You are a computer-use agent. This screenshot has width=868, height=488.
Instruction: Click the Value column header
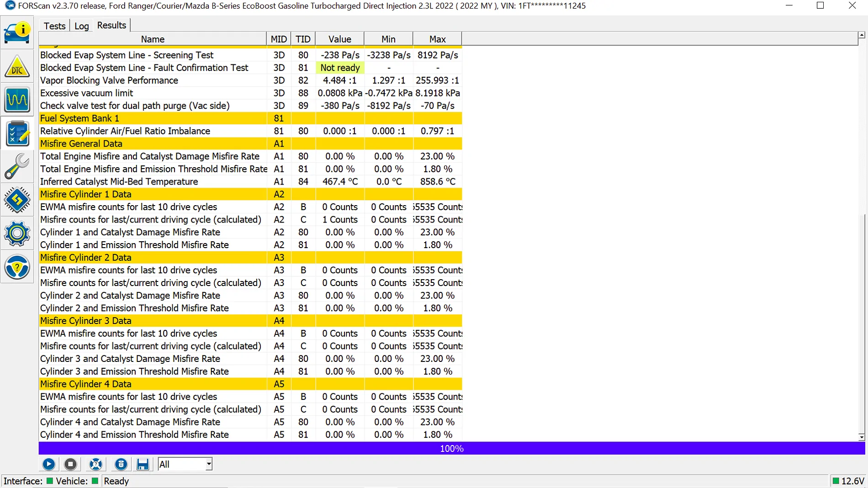coord(340,39)
